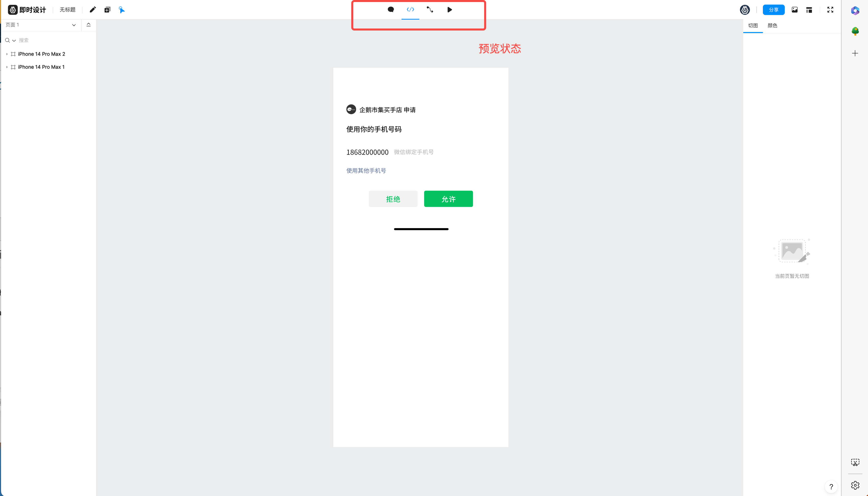Switch to code inspect mode icon
Screen dimensions: 868x496
(x=410, y=10)
